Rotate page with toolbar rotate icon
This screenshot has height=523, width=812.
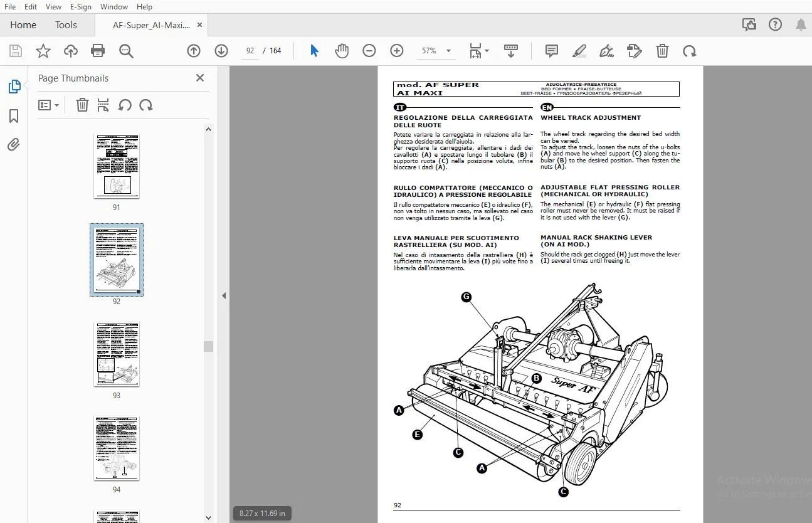690,51
